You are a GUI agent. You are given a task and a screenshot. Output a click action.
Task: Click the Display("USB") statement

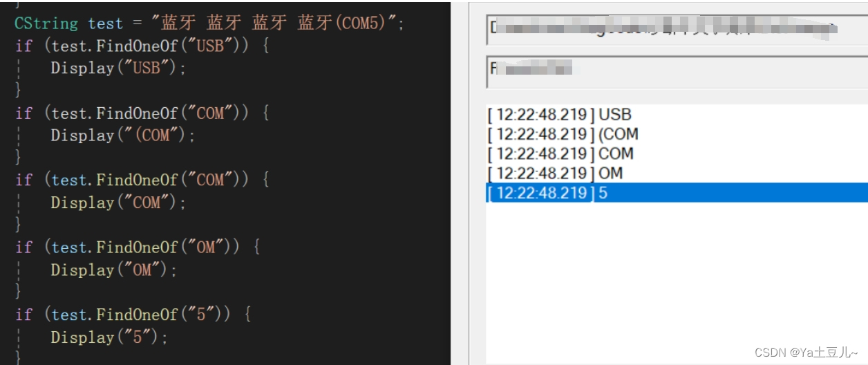tap(119, 68)
